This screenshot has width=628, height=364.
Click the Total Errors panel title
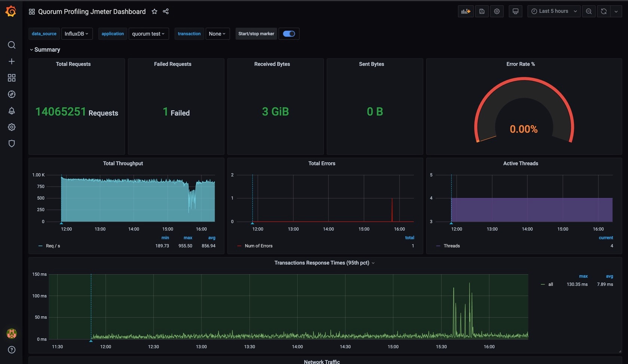pyautogui.click(x=322, y=163)
